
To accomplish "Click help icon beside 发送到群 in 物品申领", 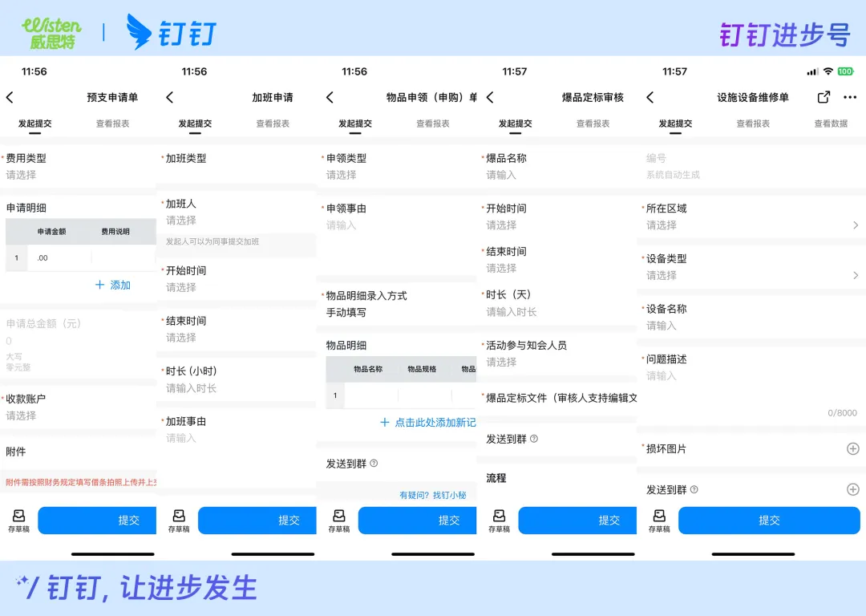I will [x=374, y=464].
